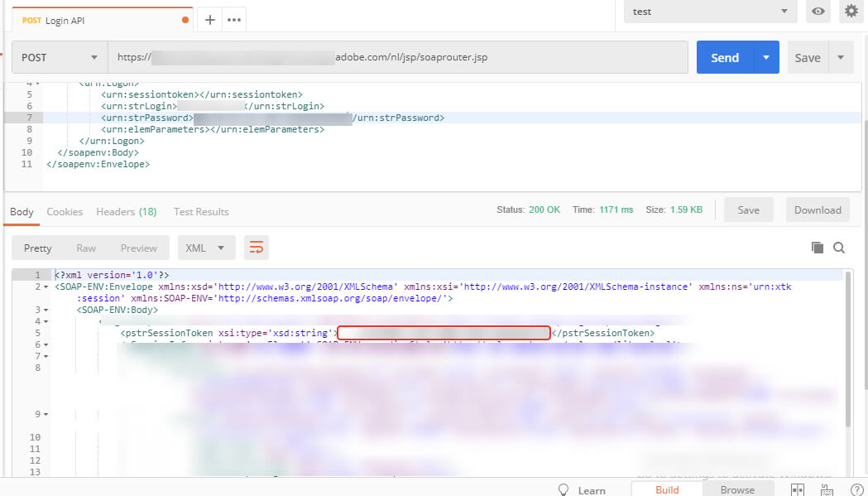868x496 pixels.
Task: Switch response view to Preview
Action: [138, 247]
